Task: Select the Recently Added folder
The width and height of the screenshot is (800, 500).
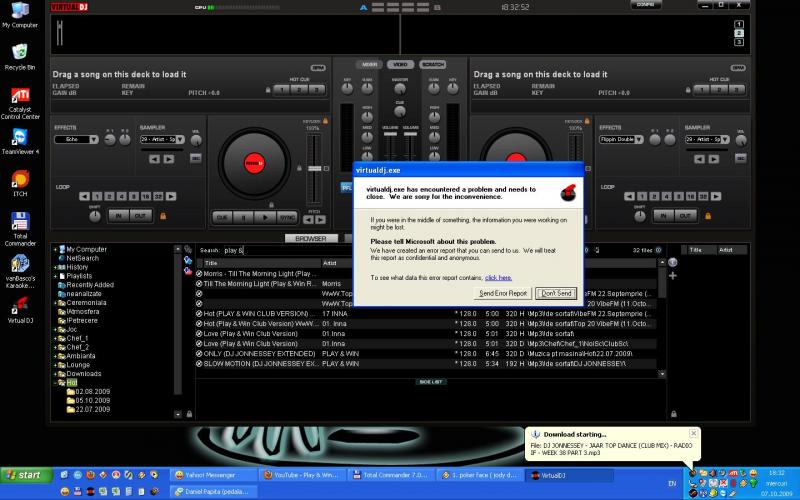Action: [x=90, y=285]
